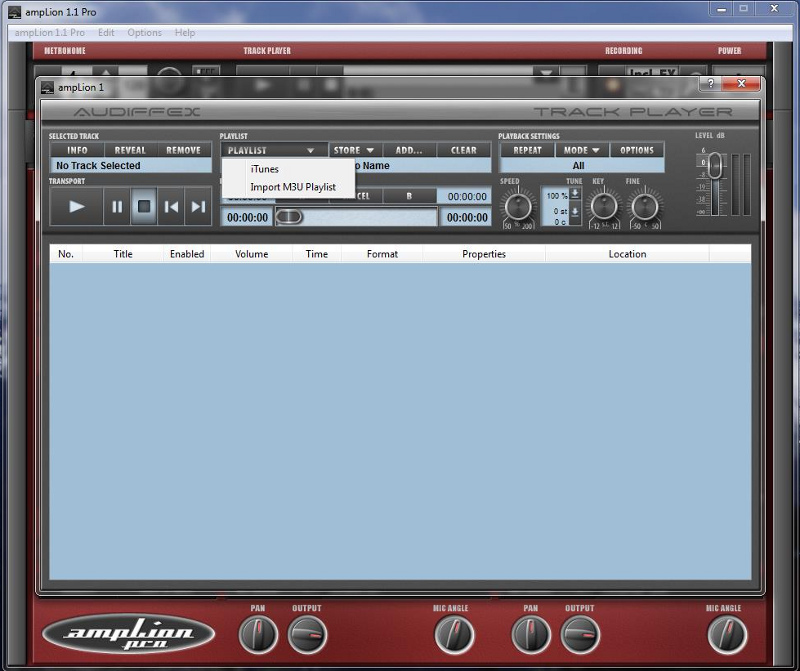Click the ADD... button

tap(409, 150)
